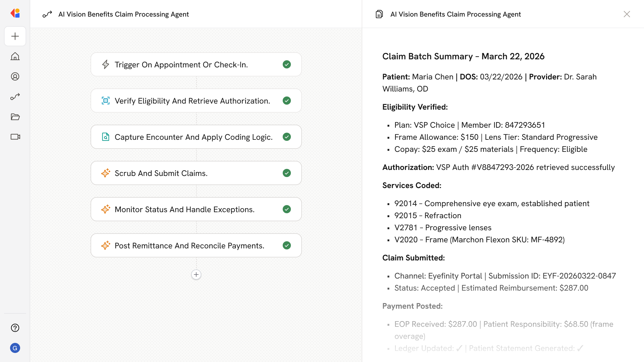The height and width of the screenshot is (362, 644).
Task: Click the G user avatar
Action: pyautogui.click(x=15, y=348)
